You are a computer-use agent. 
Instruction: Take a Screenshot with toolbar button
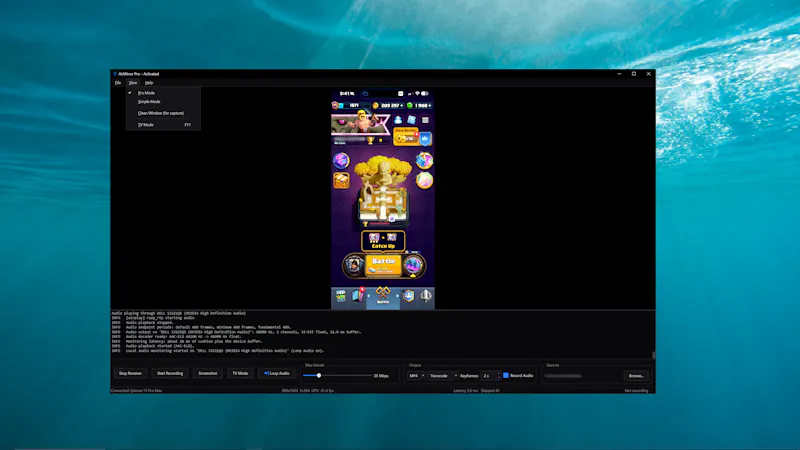tap(208, 373)
